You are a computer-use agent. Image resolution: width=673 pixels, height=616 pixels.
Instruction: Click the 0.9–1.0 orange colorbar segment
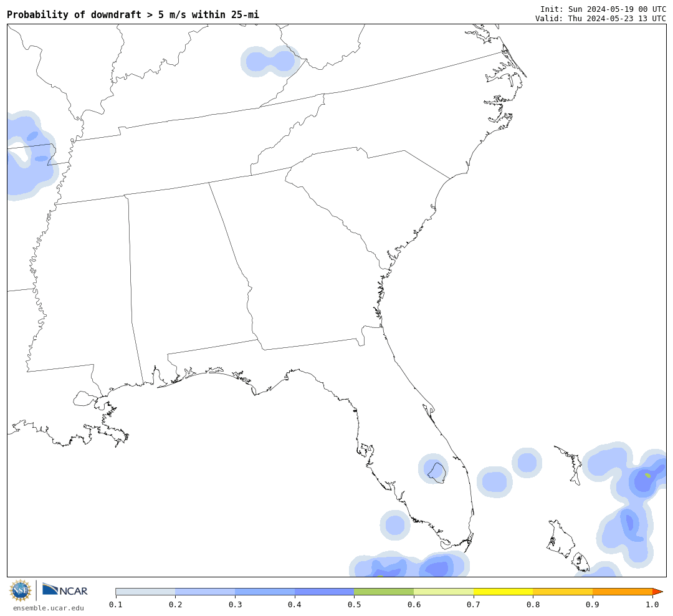623,592
